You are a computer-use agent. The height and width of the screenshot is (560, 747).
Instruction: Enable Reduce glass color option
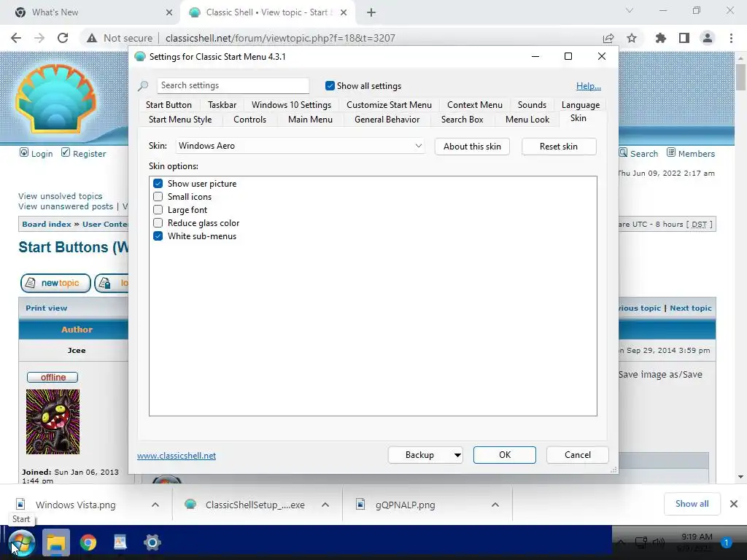[158, 223]
